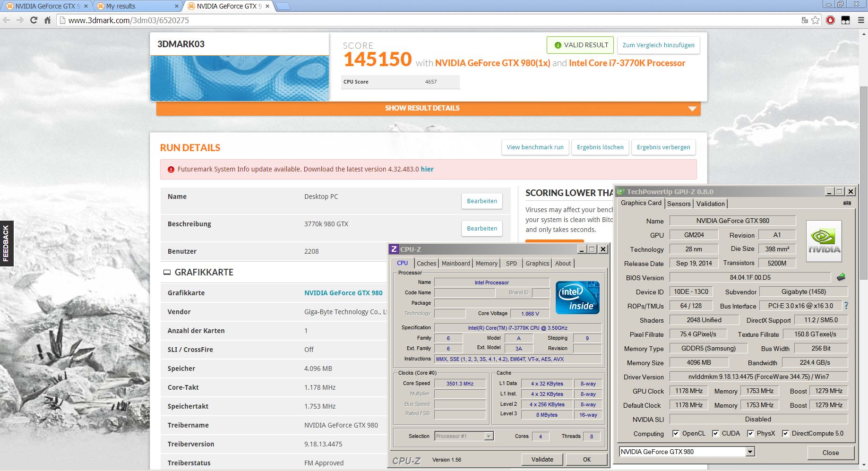Viewport: 868px width, 471px height.
Task: Click 'Zum Vergleich hinzufügen' button
Action: pos(658,45)
